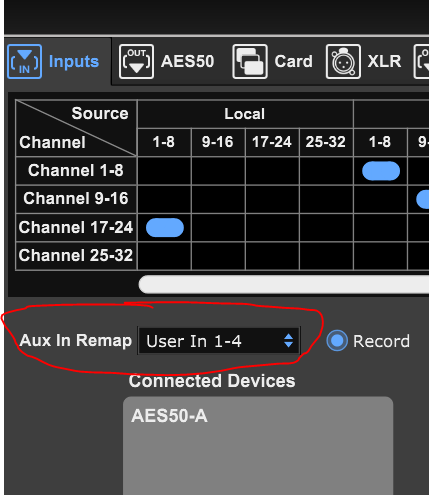Toggle Channel 1-8 to AES50 1-8 routing

pyautogui.click(x=381, y=171)
